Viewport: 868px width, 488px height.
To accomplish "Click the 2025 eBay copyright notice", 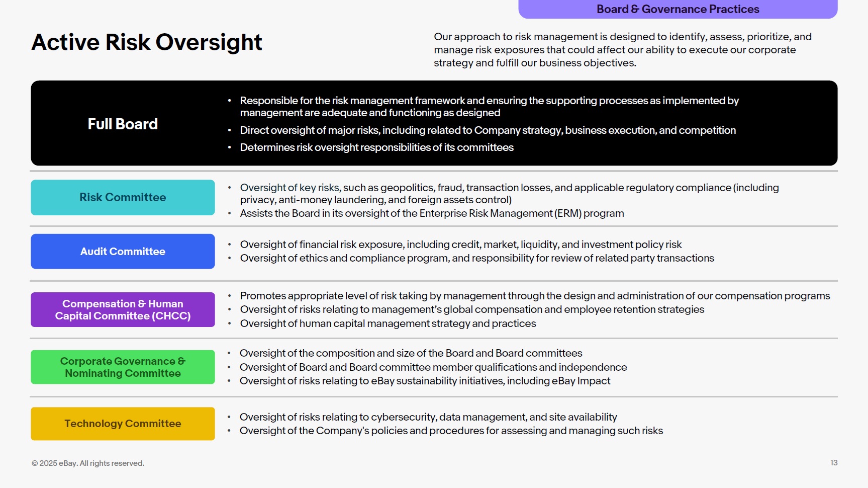I will (x=88, y=463).
